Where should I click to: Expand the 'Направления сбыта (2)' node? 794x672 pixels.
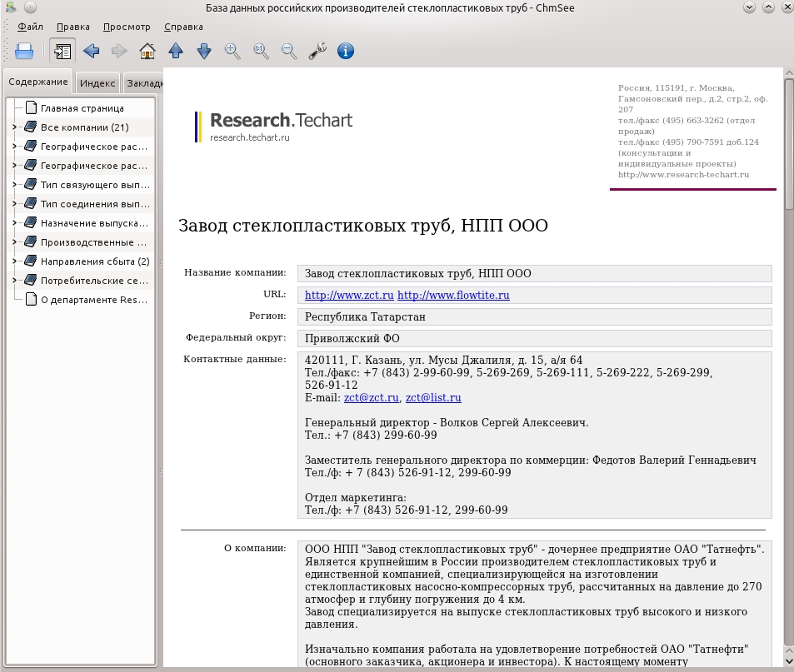(14, 261)
